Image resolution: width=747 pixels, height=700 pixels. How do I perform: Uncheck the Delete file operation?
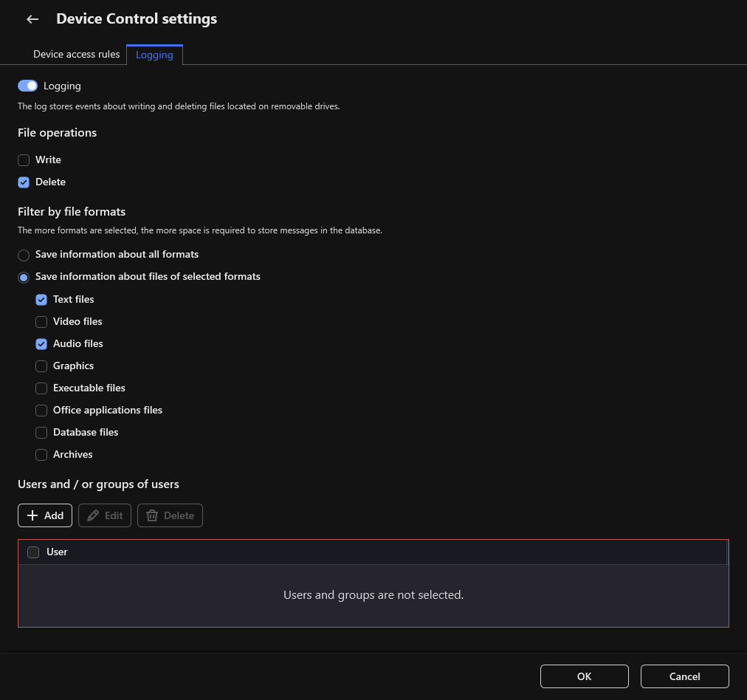pos(23,182)
